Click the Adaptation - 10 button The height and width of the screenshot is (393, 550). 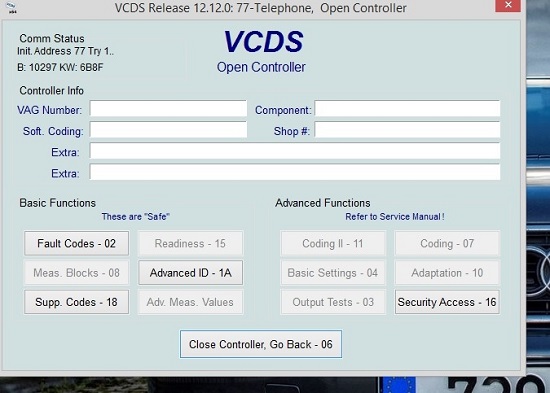coord(447,273)
